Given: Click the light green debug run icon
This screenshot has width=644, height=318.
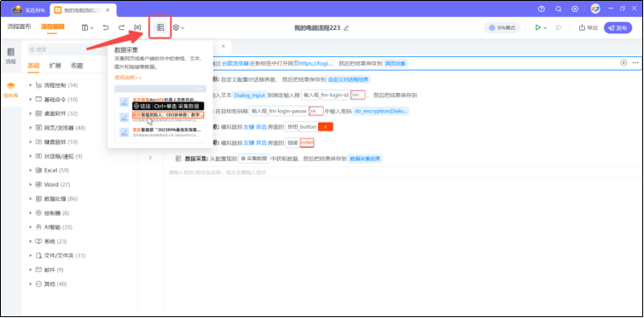Looking at the screenshot, I should 559,28.
